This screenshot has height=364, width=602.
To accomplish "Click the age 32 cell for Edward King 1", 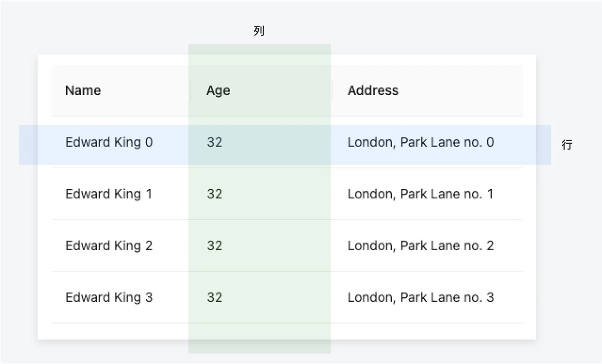I will tap(214, 194).
